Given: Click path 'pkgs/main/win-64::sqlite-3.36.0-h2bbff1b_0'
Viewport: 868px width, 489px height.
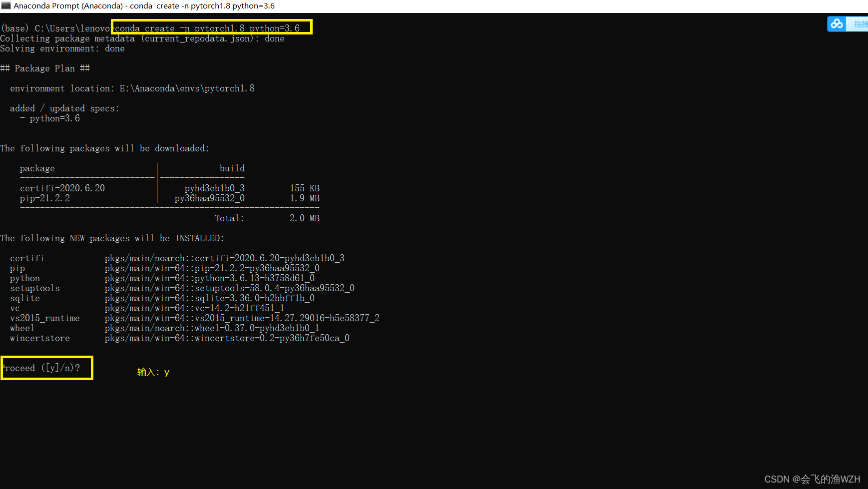Looking at the screenshot, I should 210,298.
